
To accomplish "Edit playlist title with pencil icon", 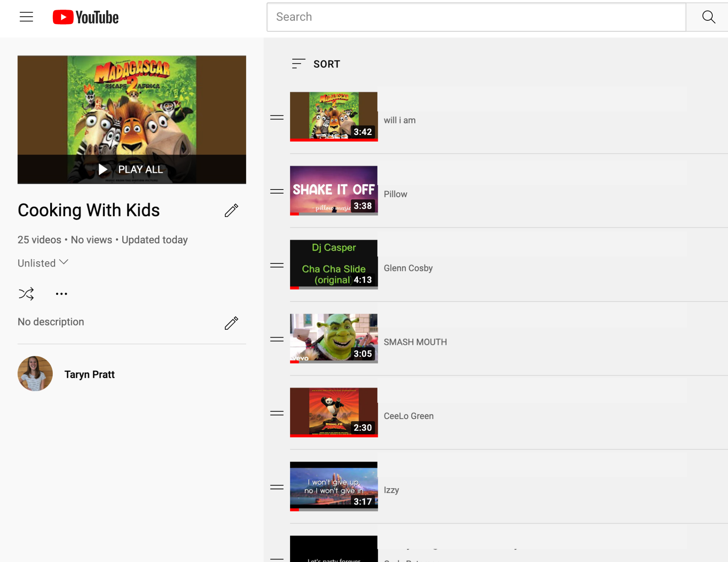I will 231,210.
